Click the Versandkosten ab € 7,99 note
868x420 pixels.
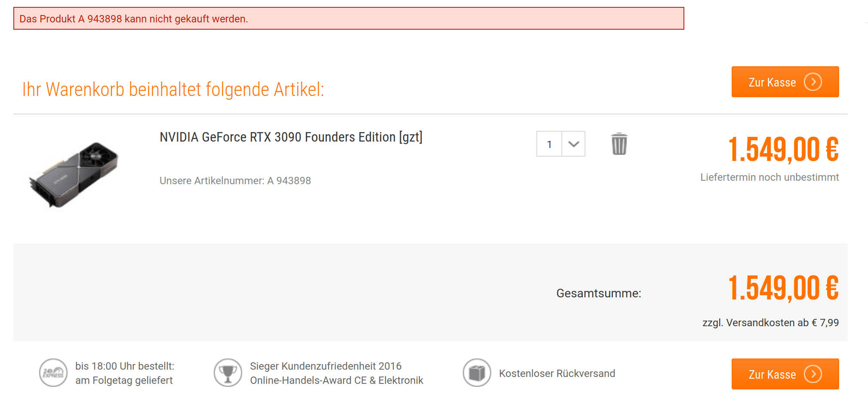770,323
